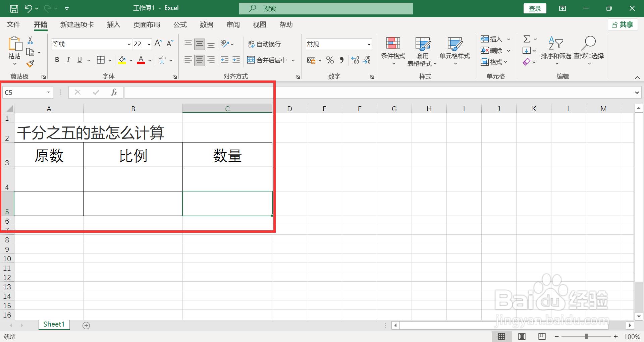Toggle Italic formatting
The width and height of the screenshot is (644, 342).
pos(68,60)
